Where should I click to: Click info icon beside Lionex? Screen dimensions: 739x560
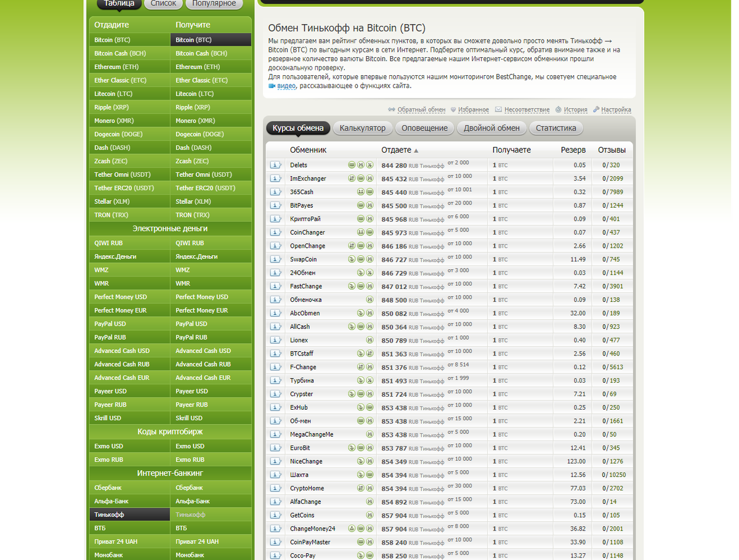[x=276, y=340]
